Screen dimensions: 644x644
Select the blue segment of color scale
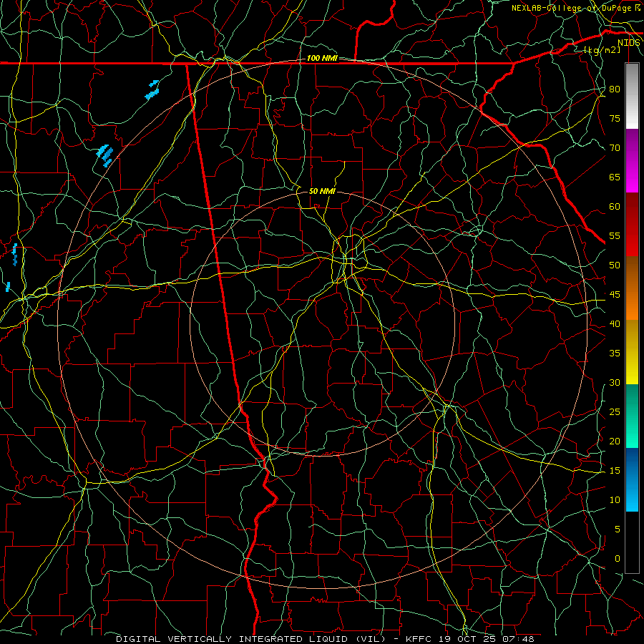(632, 479)
